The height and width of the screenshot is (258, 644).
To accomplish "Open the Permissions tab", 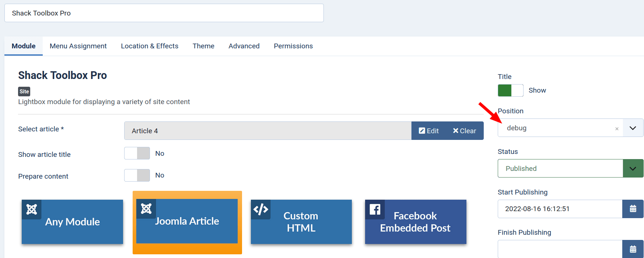I will click(293, 46).
